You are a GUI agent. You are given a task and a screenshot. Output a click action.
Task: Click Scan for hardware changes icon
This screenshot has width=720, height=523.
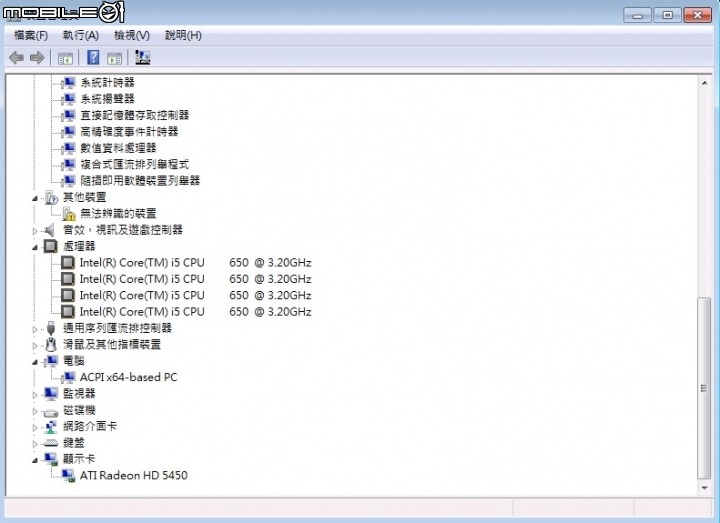tap(142, 57)
